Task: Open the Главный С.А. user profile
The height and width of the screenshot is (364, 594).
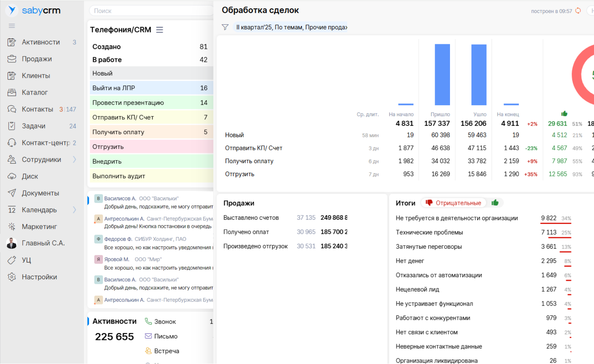Action: 43,243
